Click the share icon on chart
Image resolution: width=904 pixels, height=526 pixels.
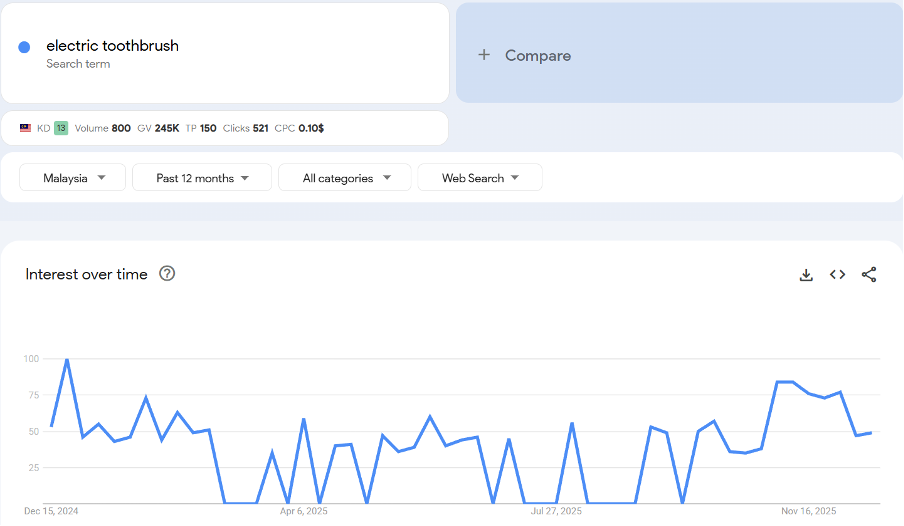[x=868, y=275]
